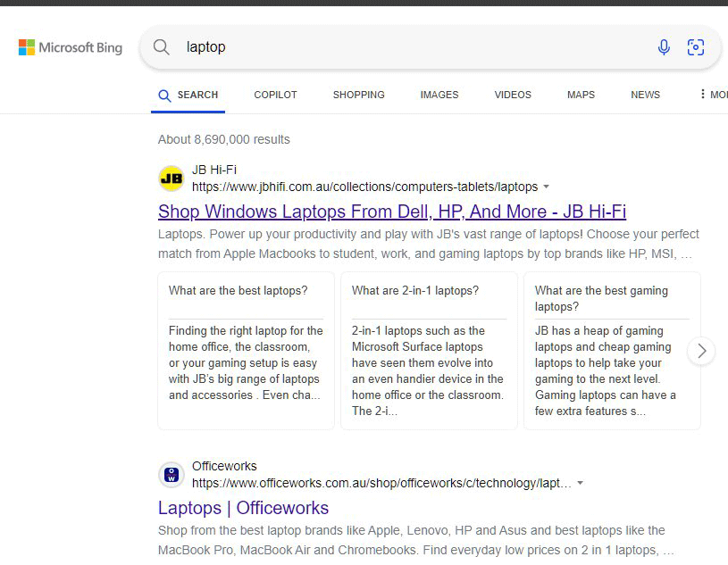The width and height of the screenshot is (728, 565).
Task: Open the Laptops | Officeworks result link
Action: coord(243,508)
